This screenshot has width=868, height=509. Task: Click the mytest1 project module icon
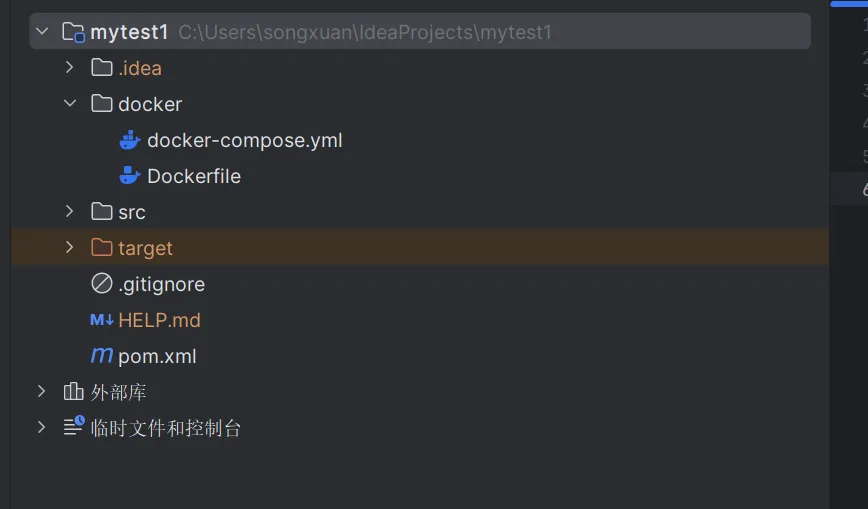pos(74,32)
